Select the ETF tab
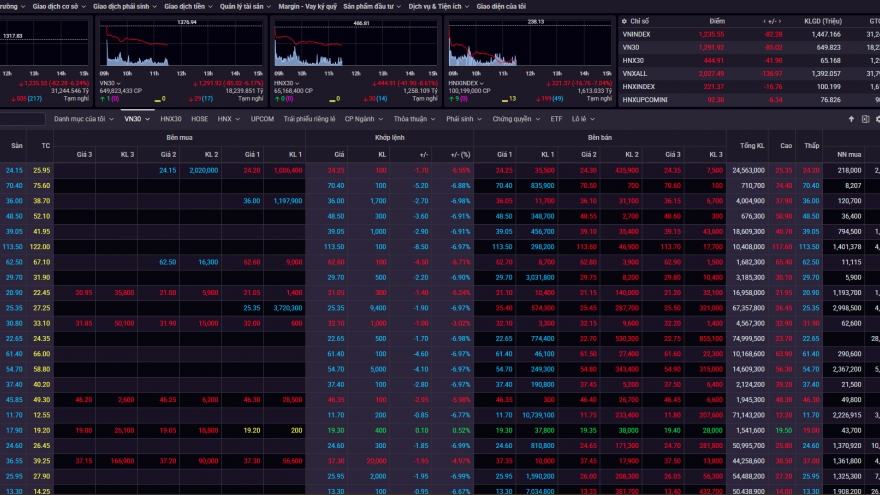880x495 pixels. 556,119
